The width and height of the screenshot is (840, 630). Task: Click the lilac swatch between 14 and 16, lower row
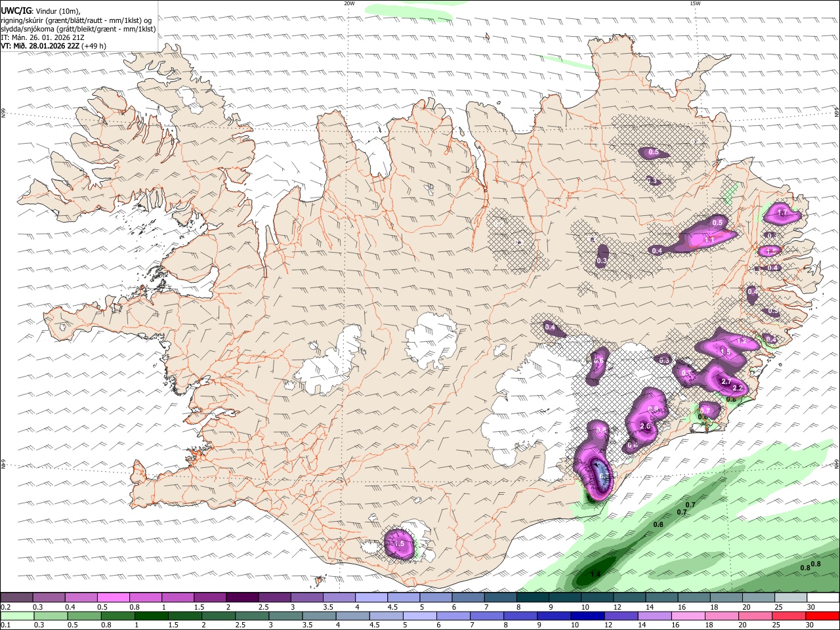(654, 616)
